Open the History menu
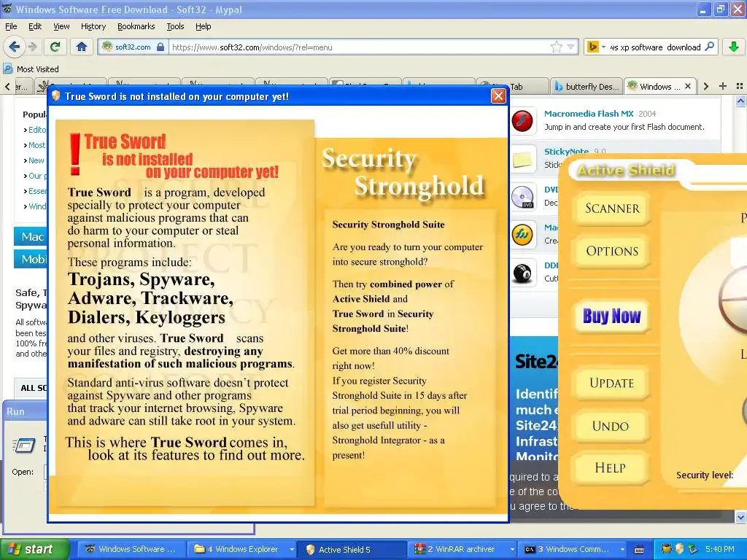This screenshot has height=560, width=747. [x=93, y=26]
